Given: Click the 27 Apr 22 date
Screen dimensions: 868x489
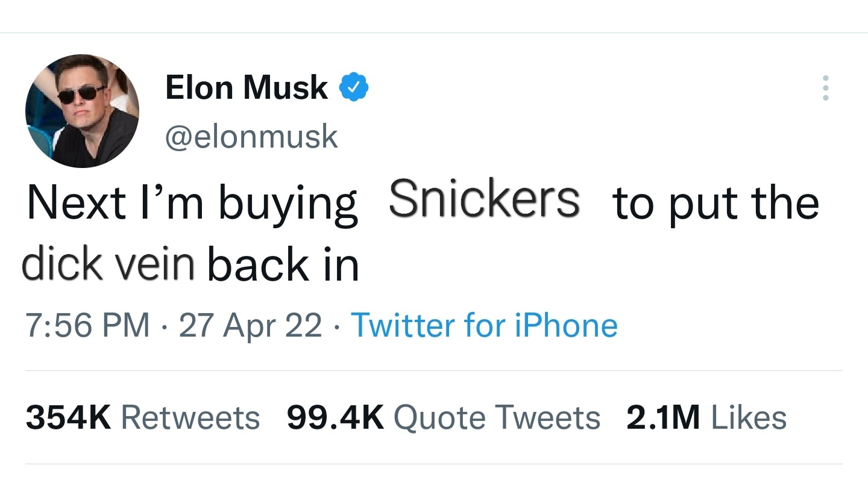Looking at the screenshot, I should [x=250, y=325].
